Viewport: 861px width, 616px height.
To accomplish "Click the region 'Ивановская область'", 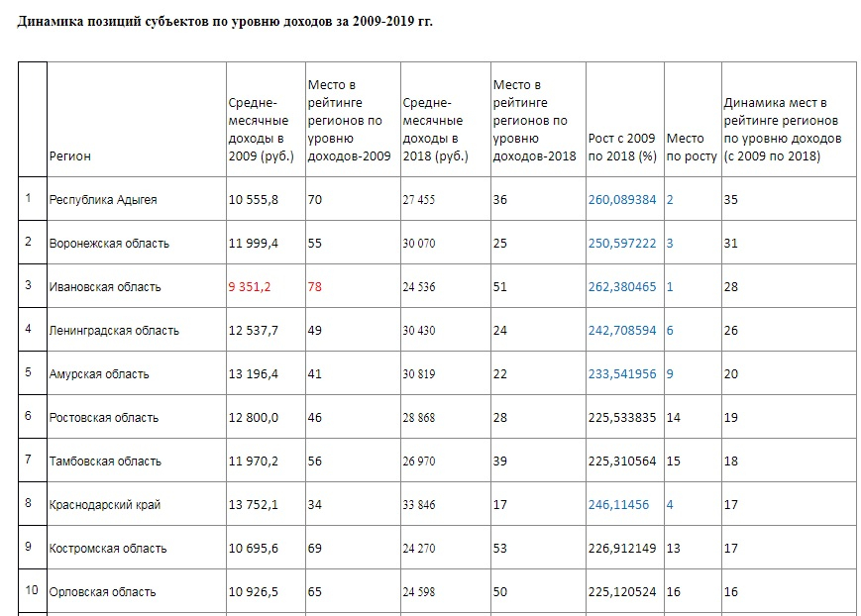I will (x=105, y=286).
